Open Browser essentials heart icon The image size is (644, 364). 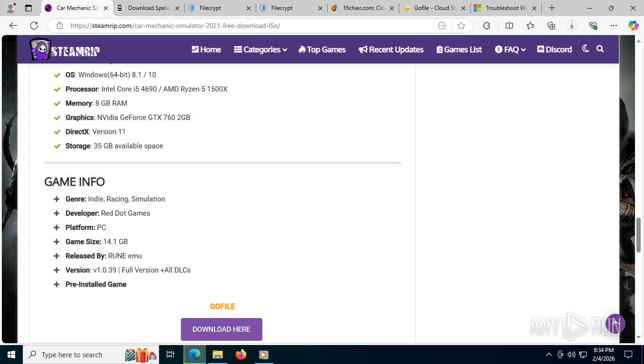[593, 26]
